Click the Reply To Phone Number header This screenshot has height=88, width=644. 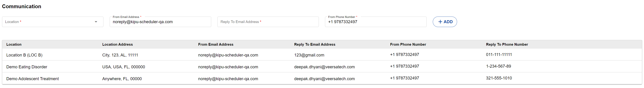pos(507,44)
